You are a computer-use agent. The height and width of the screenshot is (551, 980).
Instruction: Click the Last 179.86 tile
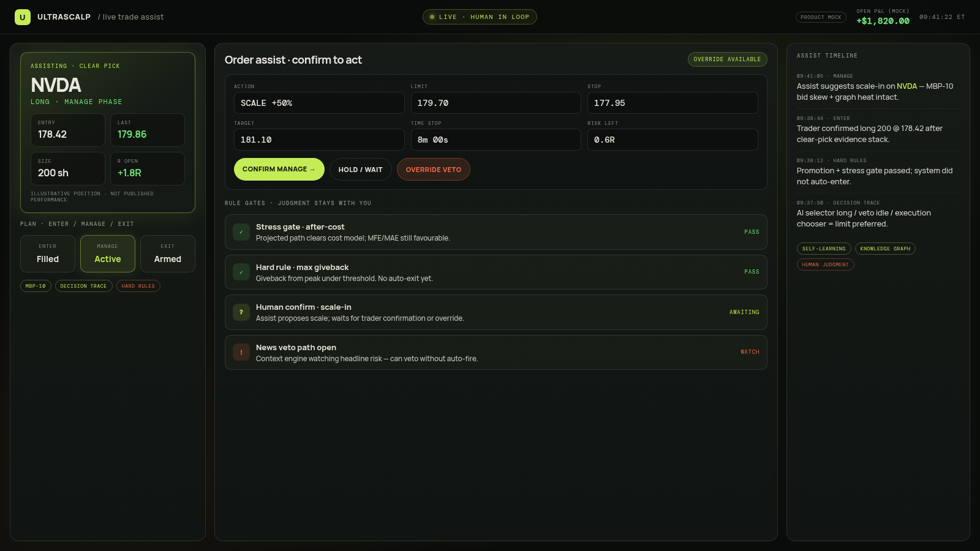click(x=148, y=130)
